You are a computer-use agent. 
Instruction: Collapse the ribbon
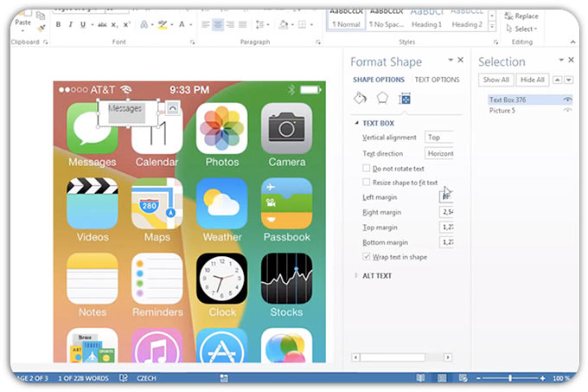click(x=572, y=42)
